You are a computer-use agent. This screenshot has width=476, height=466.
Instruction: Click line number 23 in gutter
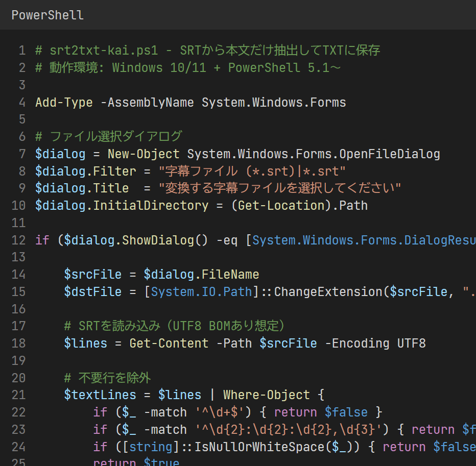pos(18,430)
